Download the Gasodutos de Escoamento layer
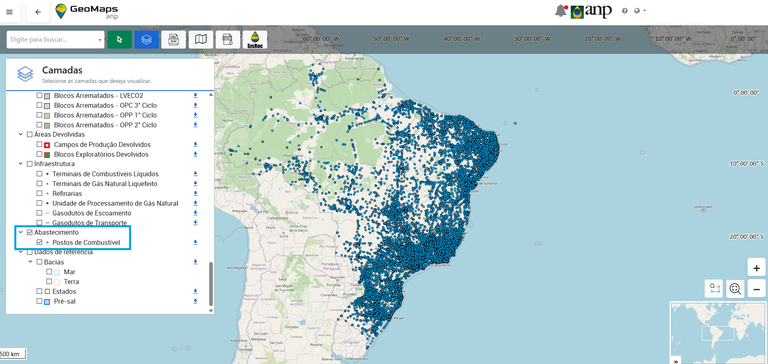The height and width of the screenshot is (364, 768). point(195,213)
